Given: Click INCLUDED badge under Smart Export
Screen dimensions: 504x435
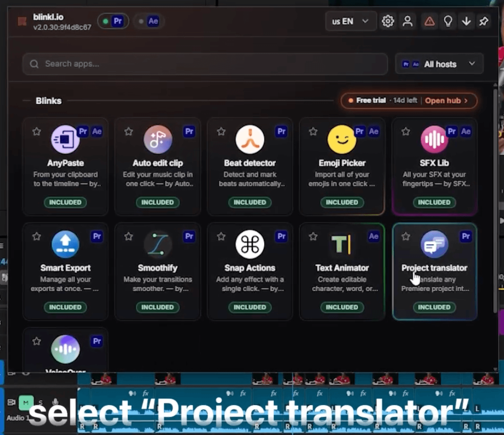Looking at the screenshot, I should pyautogui.click(x=65, y=307).
